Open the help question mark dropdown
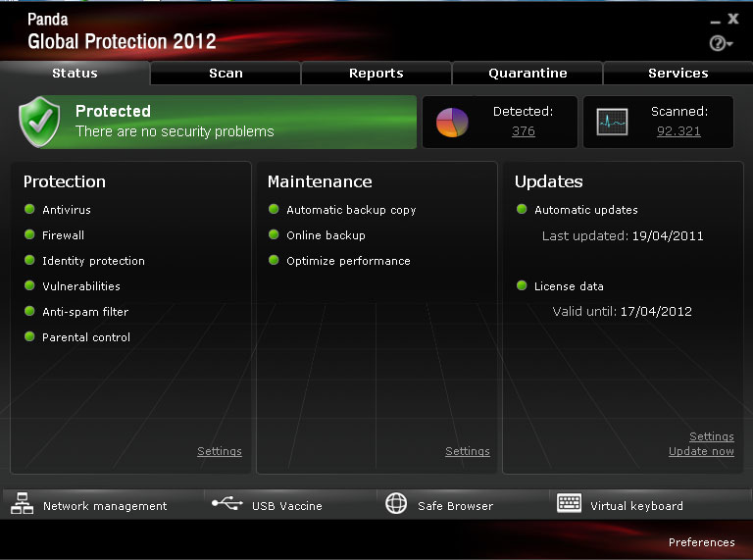The image size is (753, 560). pyautogui.click(x=721, y=43)
